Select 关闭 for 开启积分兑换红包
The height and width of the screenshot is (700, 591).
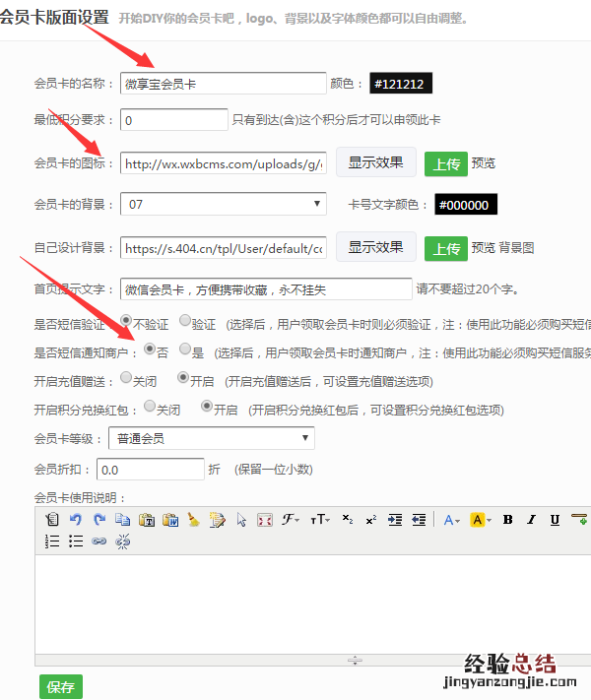point(150,406)
